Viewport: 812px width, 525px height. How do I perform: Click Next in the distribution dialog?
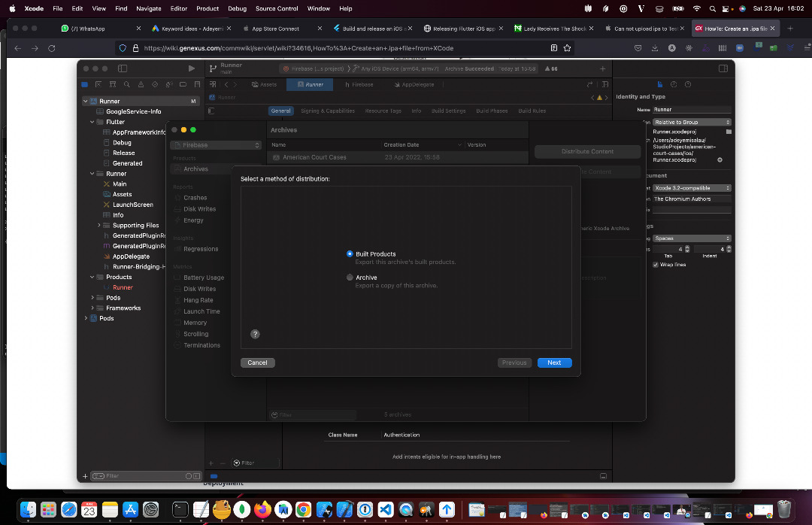point(554,363)
